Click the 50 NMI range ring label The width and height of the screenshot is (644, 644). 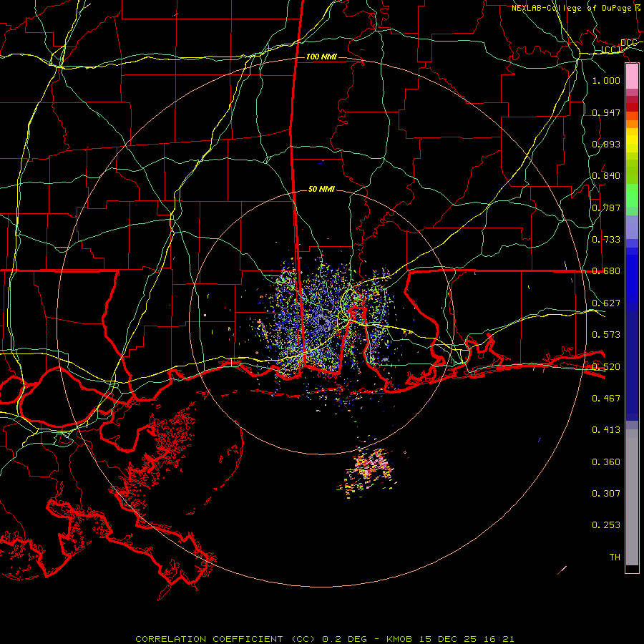tap(321, 189)
